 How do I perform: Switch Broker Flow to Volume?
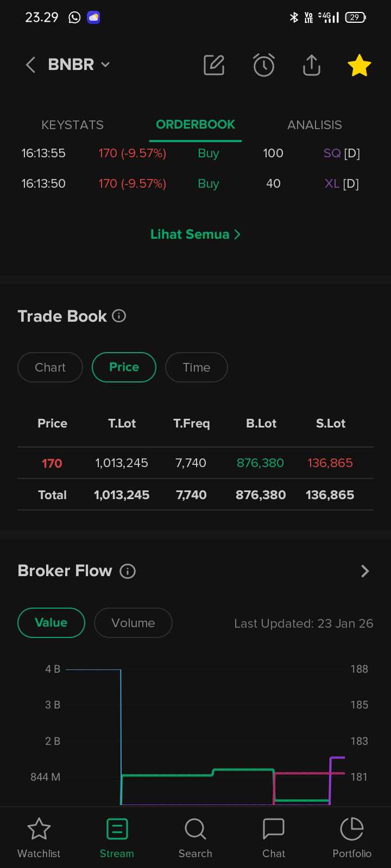click(133, 623)
